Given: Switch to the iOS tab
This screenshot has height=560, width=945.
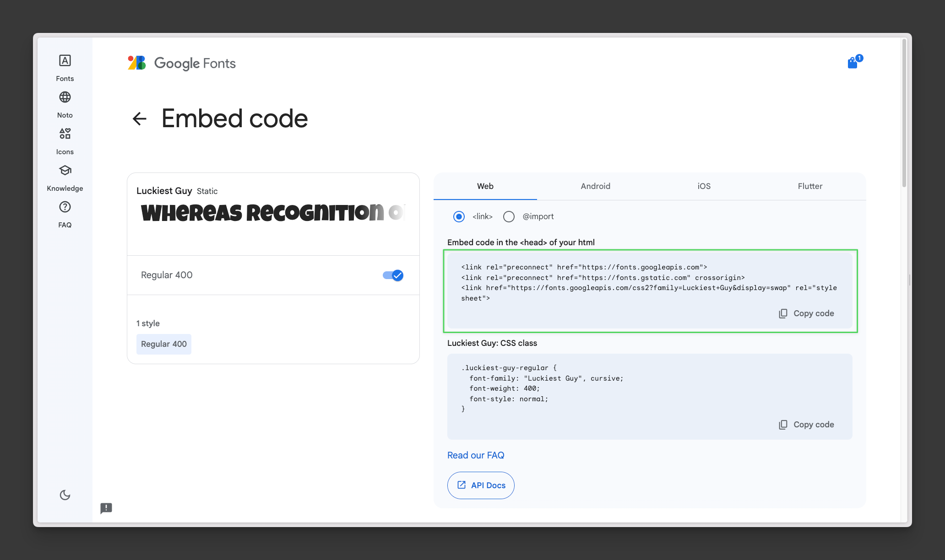Looking at the screenshot, I should click(x=703, y=186).
